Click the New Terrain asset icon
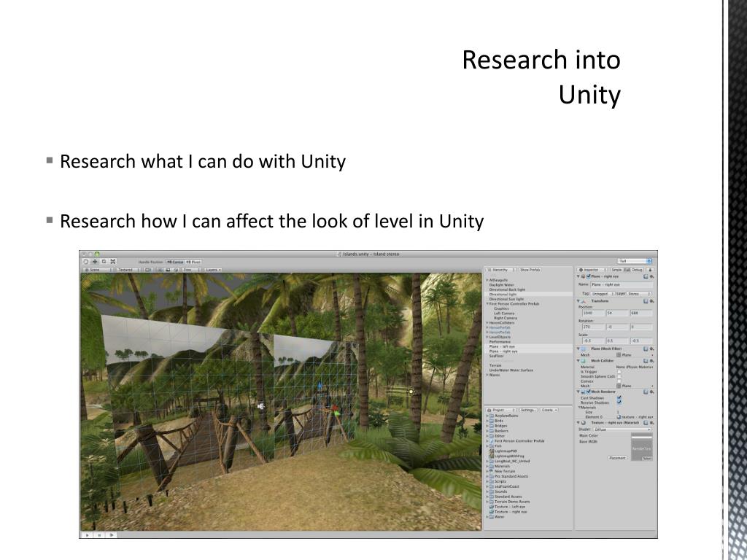The image size is (747, 560). tap(491, 471)
